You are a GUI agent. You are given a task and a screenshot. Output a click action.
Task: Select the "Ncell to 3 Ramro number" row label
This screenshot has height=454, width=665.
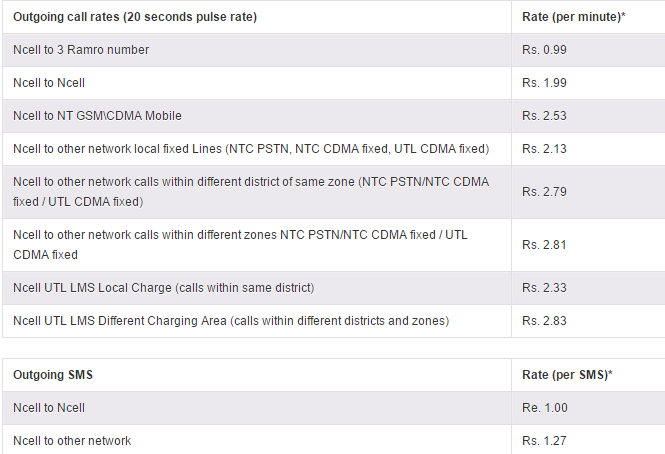coord(82,50)
